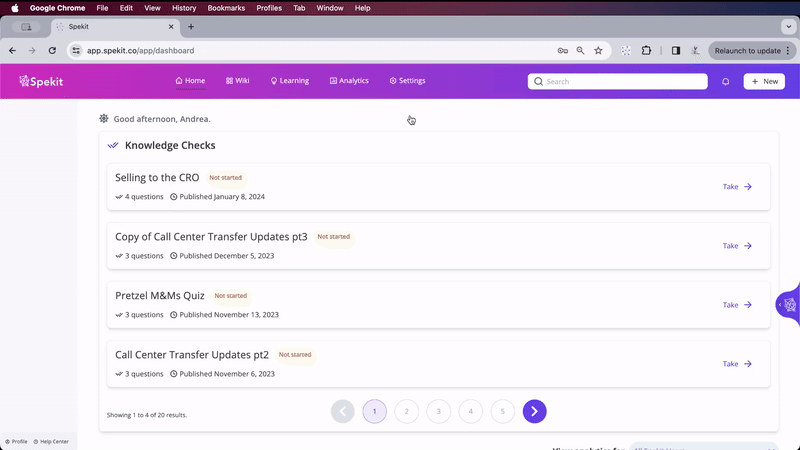Screen dimensions: 800x450
Task: Switch to the Analytics tab
Action: pos(349,81)
